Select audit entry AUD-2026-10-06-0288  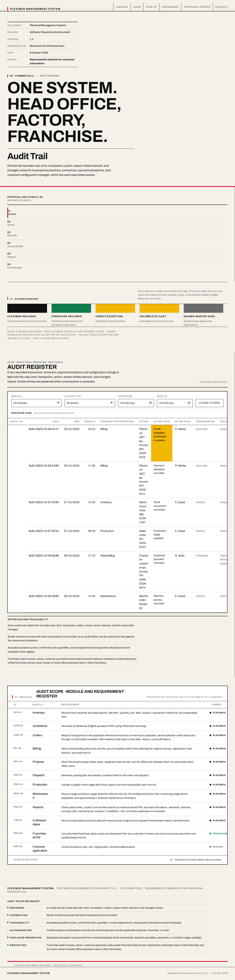click(x=44, y=556)
